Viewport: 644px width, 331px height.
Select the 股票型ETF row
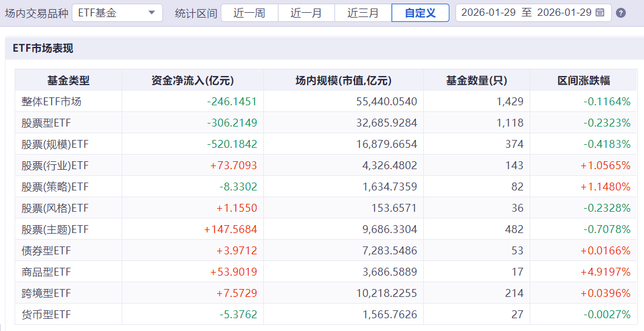[x=326, y=122]
